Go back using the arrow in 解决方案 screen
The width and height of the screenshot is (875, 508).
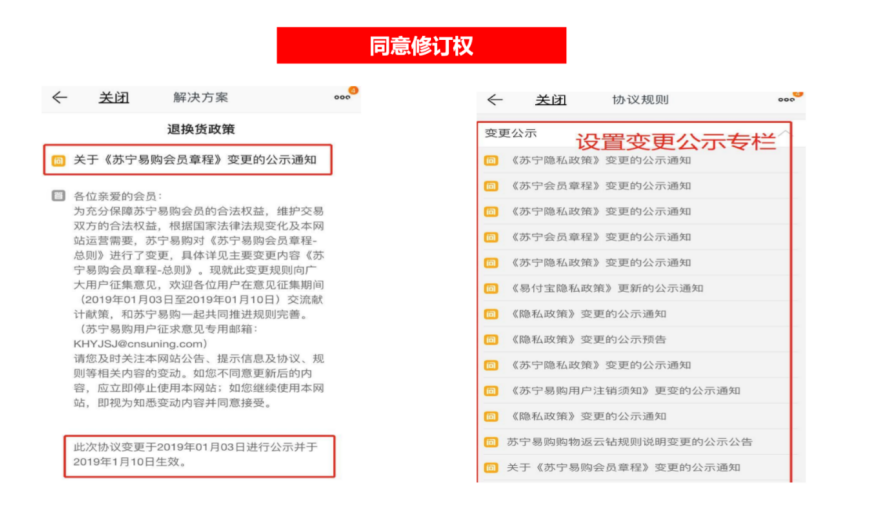coord(60,97)
